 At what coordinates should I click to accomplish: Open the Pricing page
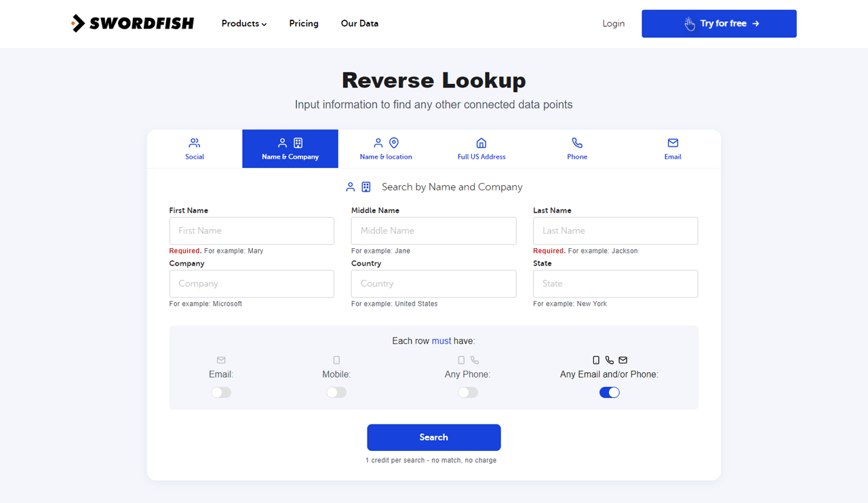(x=303, y=23)
